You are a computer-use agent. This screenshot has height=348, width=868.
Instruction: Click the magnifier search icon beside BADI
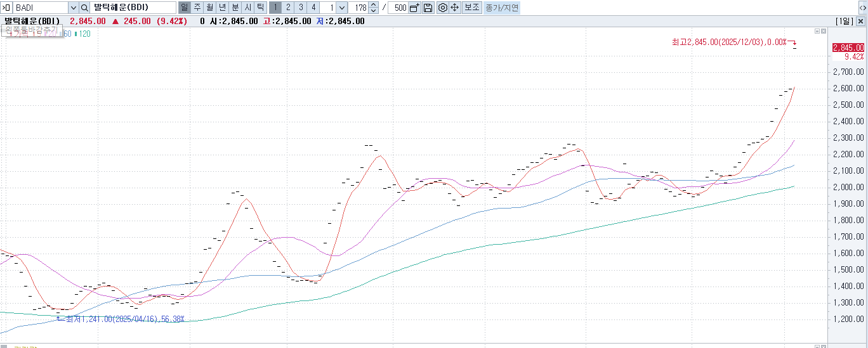pyautogui.click(x=84, y=8)
